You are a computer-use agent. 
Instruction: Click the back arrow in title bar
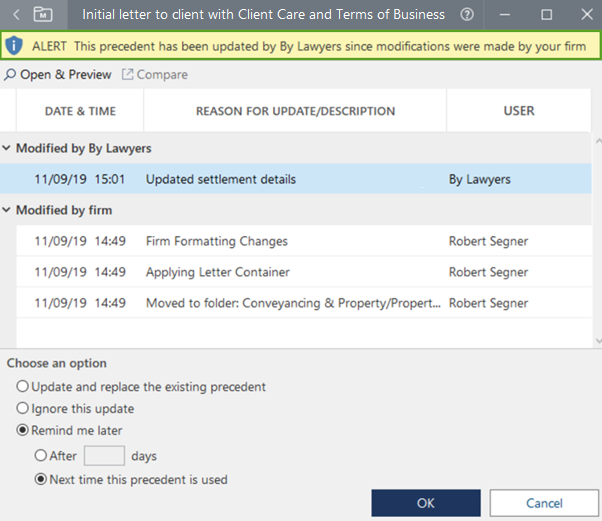(x=16, y=15)
